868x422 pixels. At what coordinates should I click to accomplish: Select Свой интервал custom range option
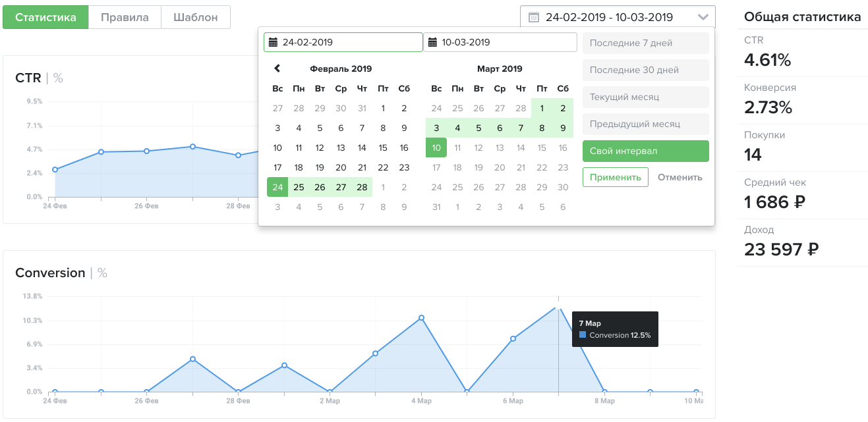coord(645,151)
